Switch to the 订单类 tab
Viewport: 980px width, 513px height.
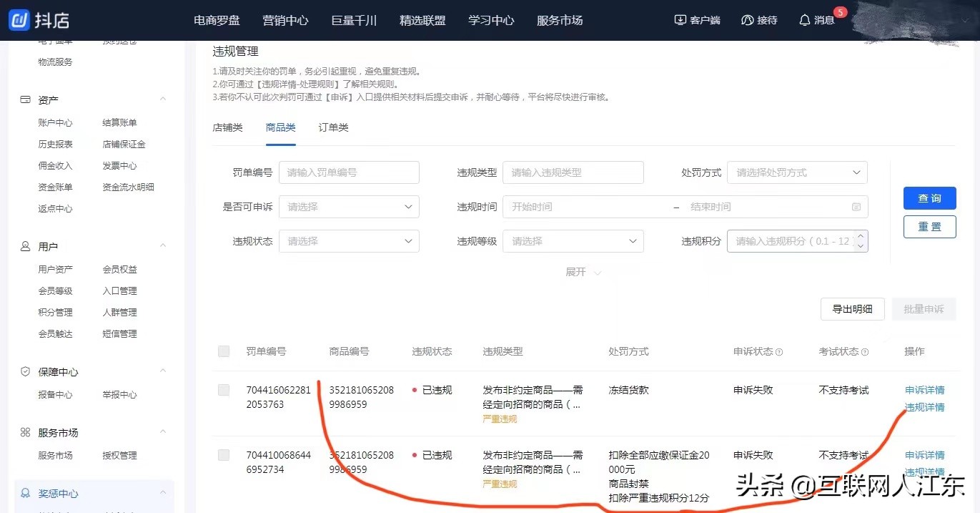pos(333,127)
